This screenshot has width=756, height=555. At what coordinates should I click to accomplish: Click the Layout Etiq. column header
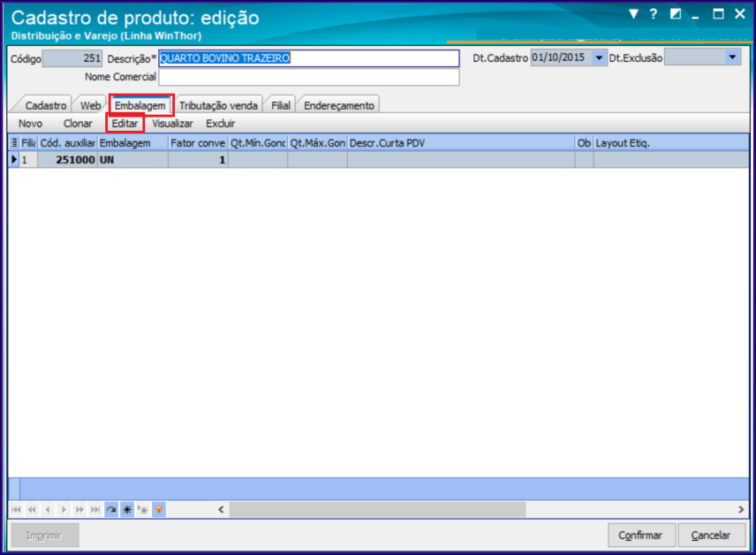[670, 143]
